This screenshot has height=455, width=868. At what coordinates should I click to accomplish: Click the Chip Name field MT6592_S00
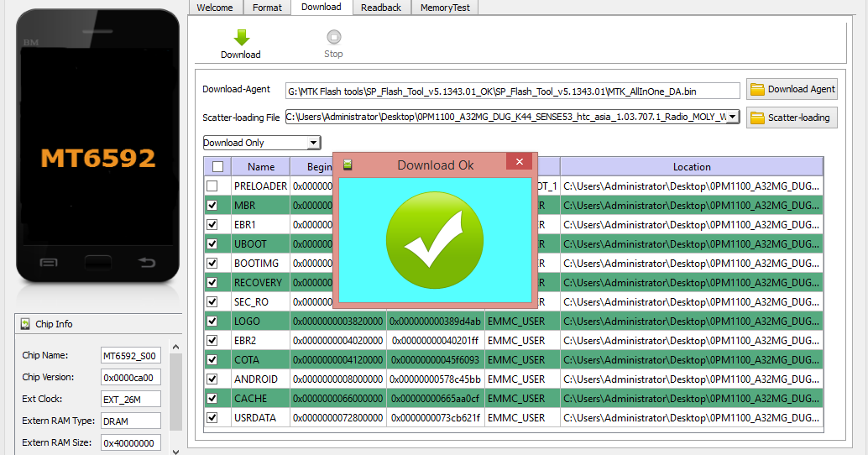(131, 356)
